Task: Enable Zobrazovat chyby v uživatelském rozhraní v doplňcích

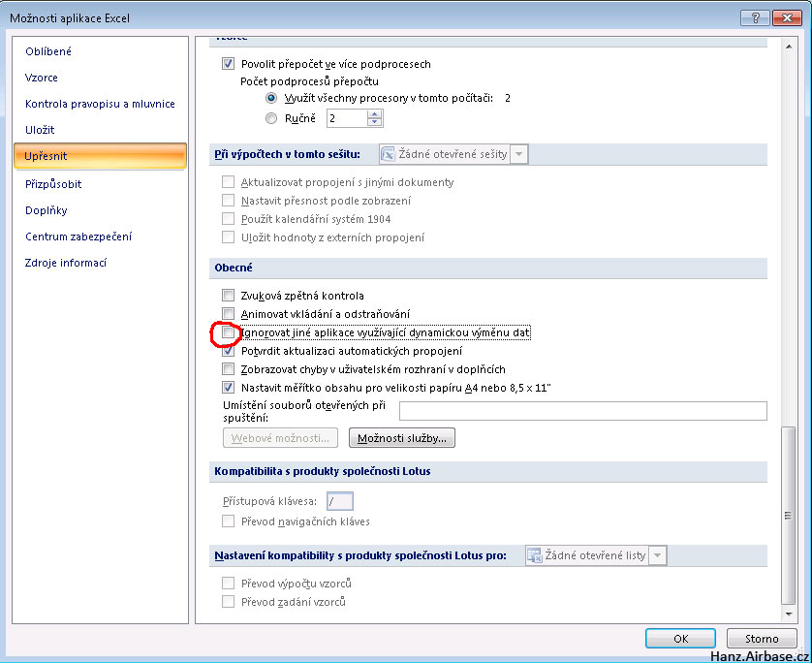Action: pos(228,368)
